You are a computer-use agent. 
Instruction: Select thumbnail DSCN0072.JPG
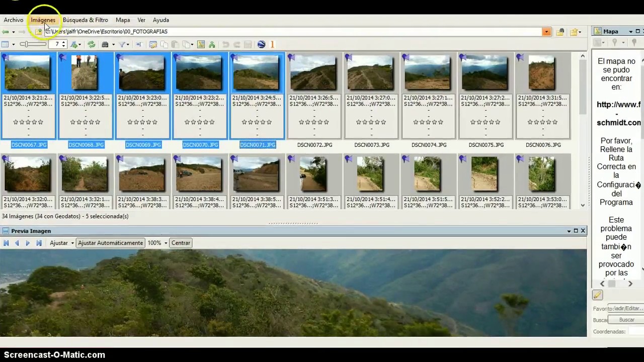313,73
